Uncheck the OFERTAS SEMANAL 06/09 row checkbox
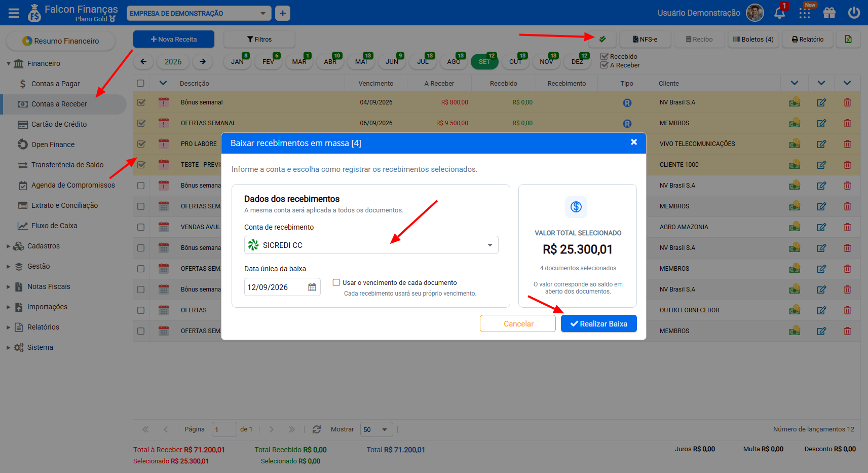Viewport: 868px width, 473px height. coord(141,123)
